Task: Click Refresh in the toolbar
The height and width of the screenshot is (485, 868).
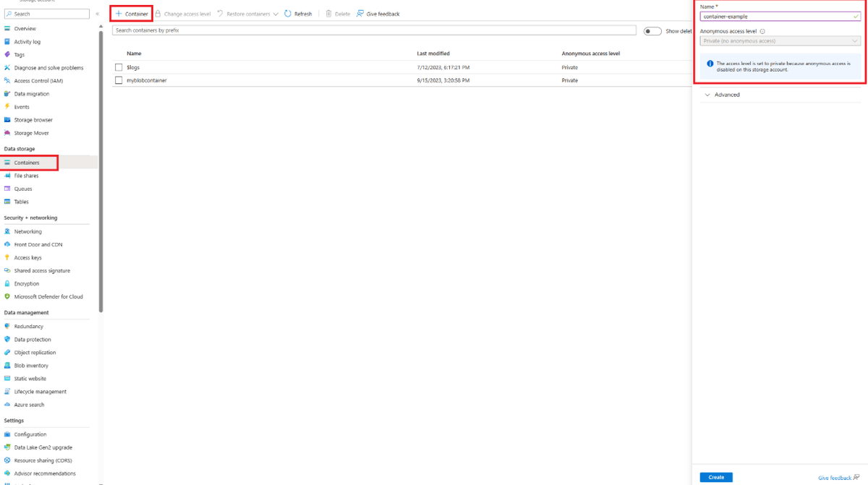Action: [298, 14]
